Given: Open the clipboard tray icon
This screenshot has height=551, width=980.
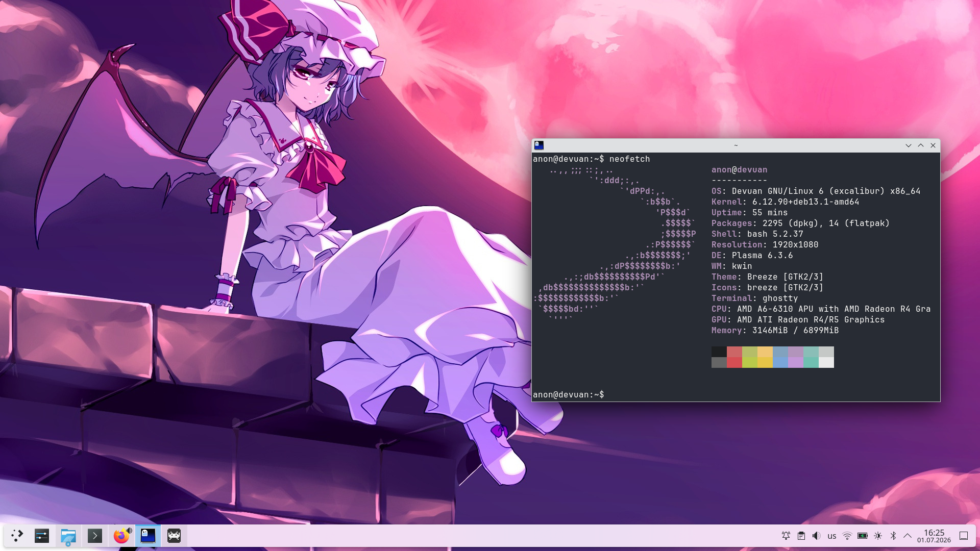Looking at the screenshot, I should tap(801, 536).
